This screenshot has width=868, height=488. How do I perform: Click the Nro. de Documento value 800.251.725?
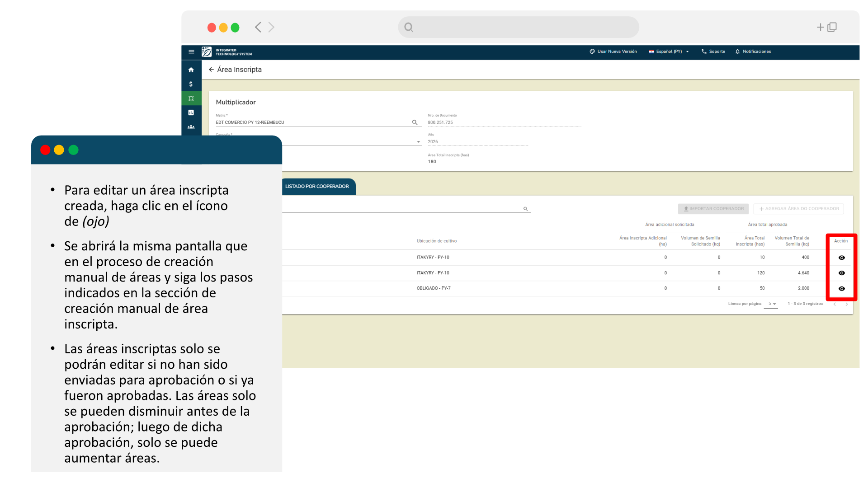pos(440,122)
